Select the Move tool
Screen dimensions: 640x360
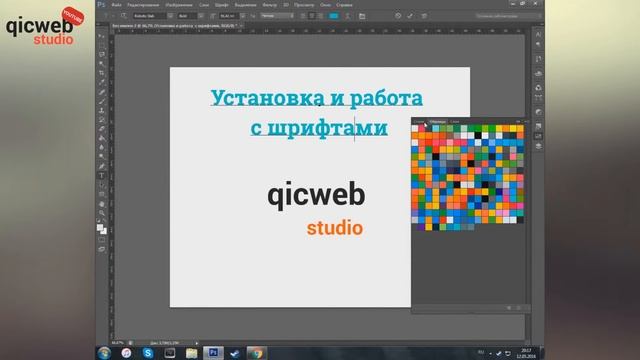[x=102, y=36]
